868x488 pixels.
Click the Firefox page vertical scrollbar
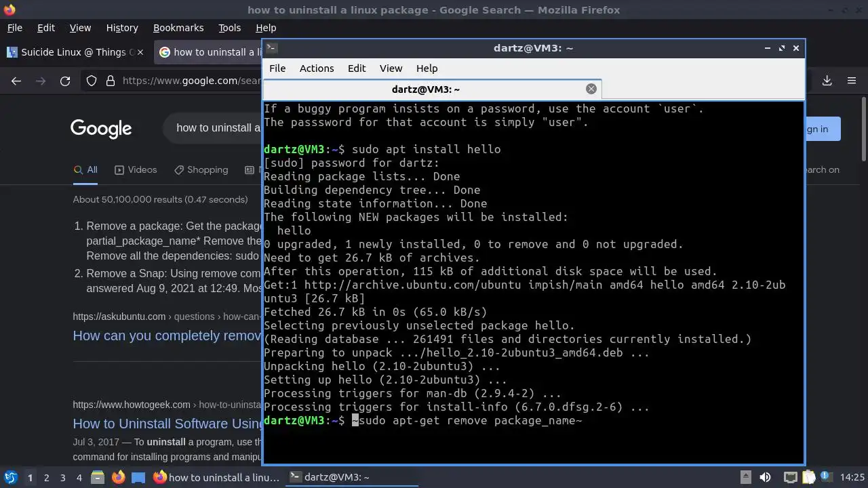(863, 129)
